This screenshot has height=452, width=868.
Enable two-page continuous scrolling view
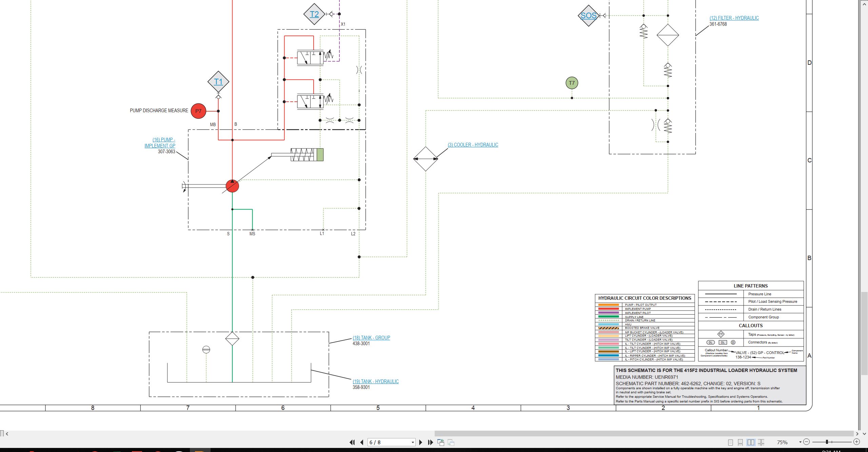click(761, 442)
